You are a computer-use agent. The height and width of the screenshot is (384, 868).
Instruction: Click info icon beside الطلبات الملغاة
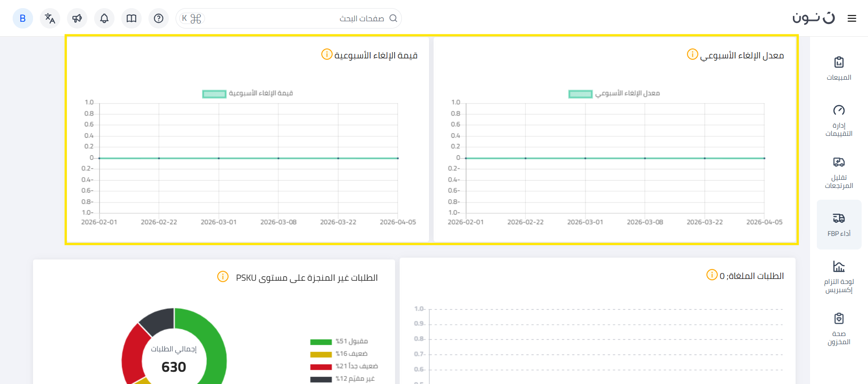[x=712, y=275]
